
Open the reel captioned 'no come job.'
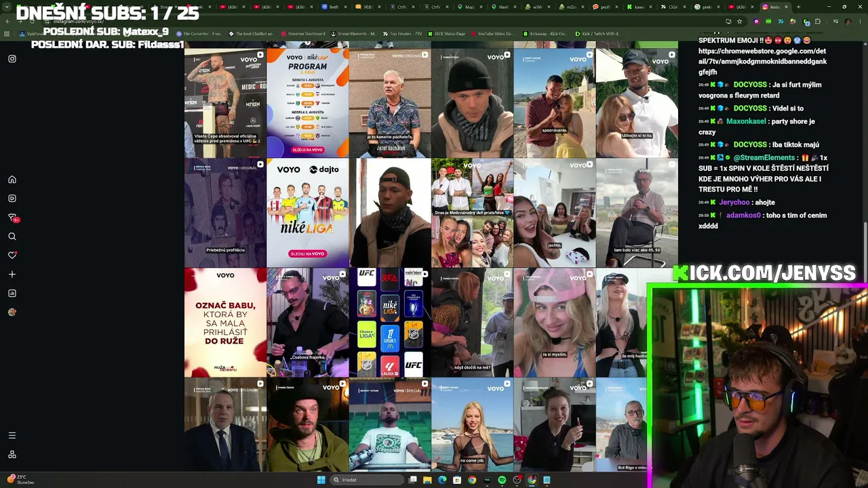click(472, 425)
